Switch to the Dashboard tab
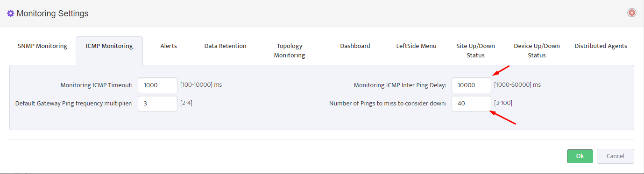The image size is (644, 174). tap(355, 46)
